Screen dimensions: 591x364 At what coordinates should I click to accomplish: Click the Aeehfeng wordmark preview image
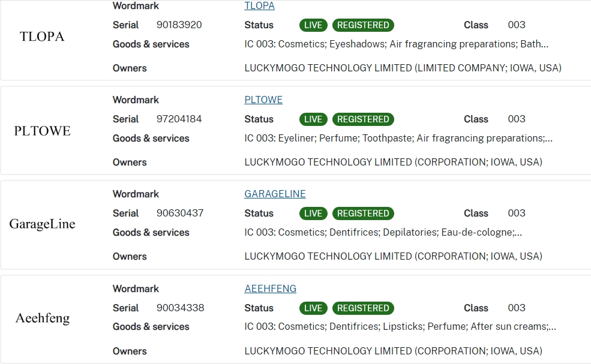point(42,318)
